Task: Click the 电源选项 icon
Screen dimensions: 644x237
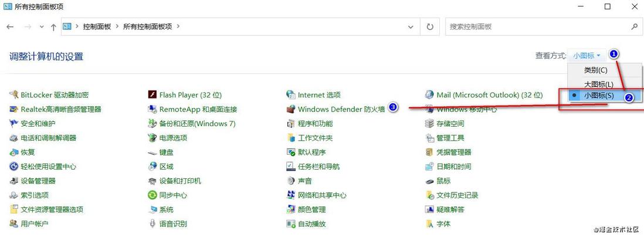Action: [x=152, y=138]
